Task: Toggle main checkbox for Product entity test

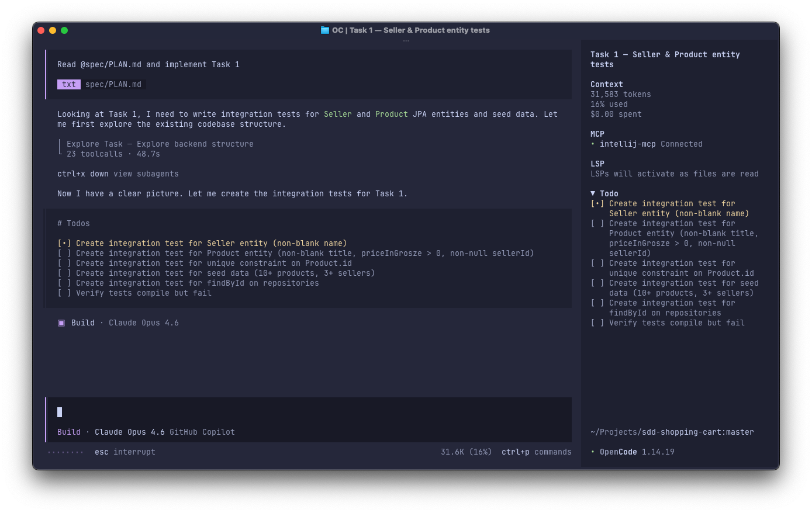Action: click(x=64, y=253)
